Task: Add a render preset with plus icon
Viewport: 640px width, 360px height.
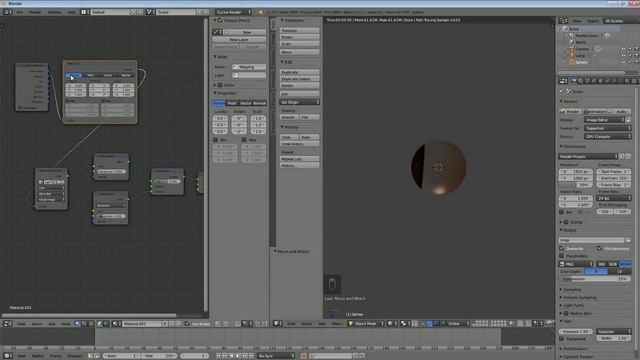Action: pos(622,156)
